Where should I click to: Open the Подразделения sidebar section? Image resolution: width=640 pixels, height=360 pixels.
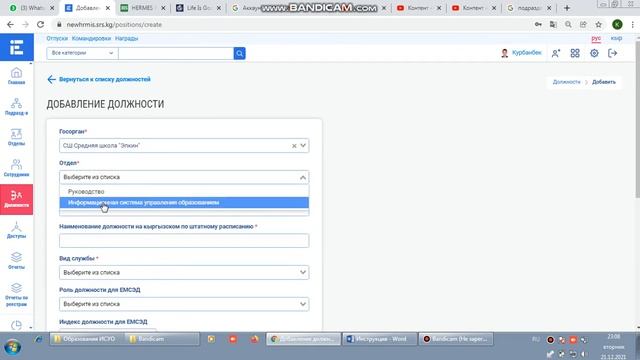(16, 107)
